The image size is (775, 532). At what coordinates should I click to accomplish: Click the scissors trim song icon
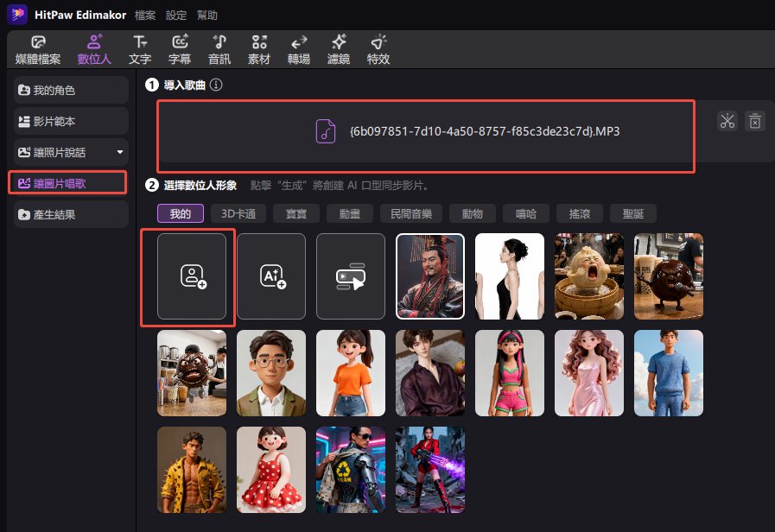[x=727, y=121]
